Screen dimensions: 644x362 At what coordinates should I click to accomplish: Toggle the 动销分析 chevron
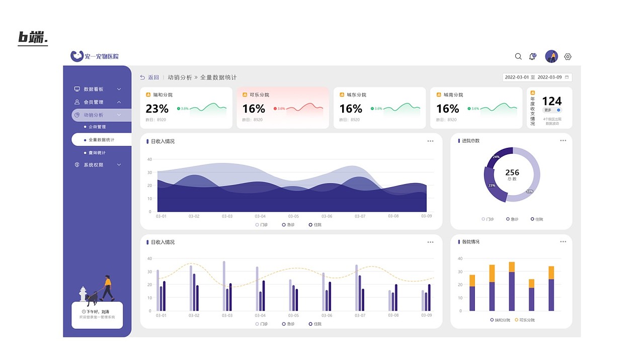coord(119,115)
